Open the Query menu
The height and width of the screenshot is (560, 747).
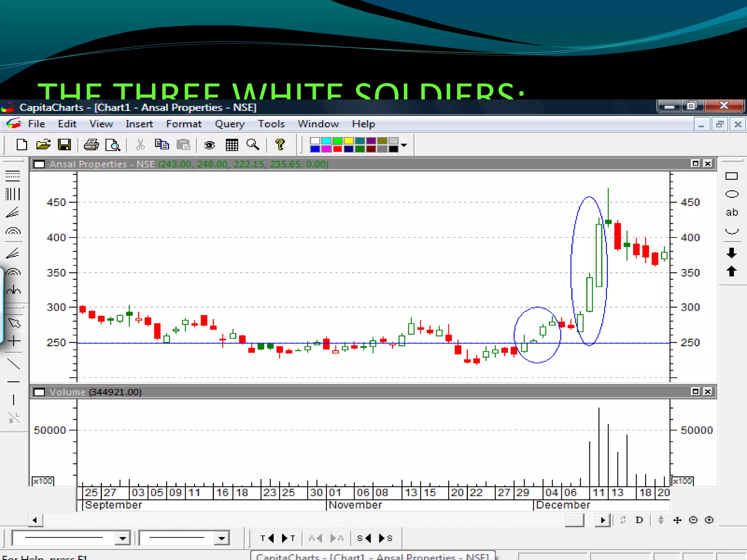pyautogui.click(x=229, y=124)
